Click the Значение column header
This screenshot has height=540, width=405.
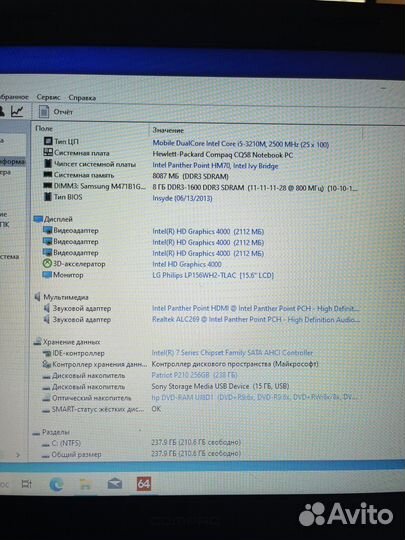pyautogui.click(x=168, y=130)
